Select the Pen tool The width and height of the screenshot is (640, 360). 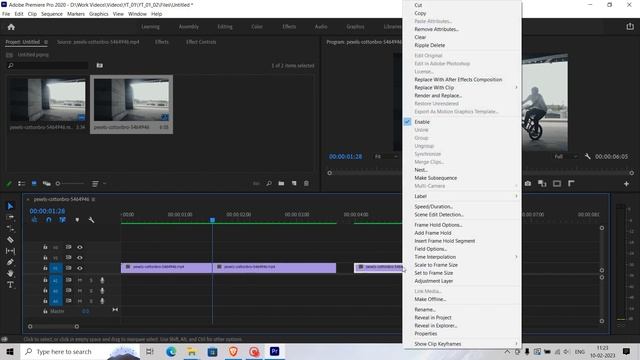pyautogui.click(x=10, y=262)
